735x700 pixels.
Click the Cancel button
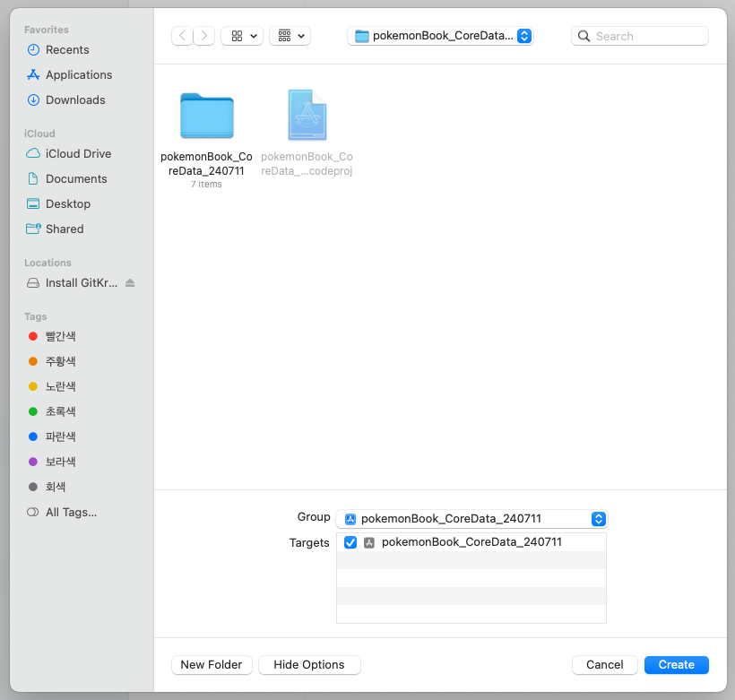[605, 665]
